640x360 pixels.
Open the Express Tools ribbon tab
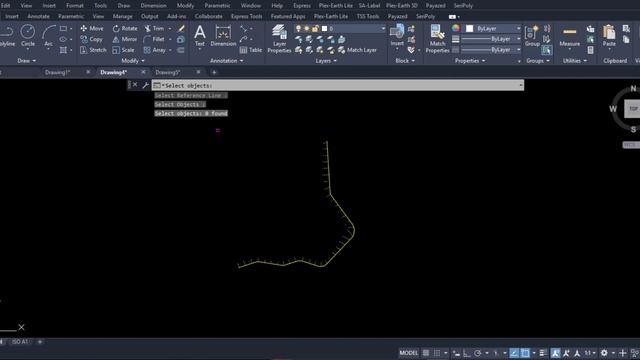pyautogui.click(x=247, y=16)
